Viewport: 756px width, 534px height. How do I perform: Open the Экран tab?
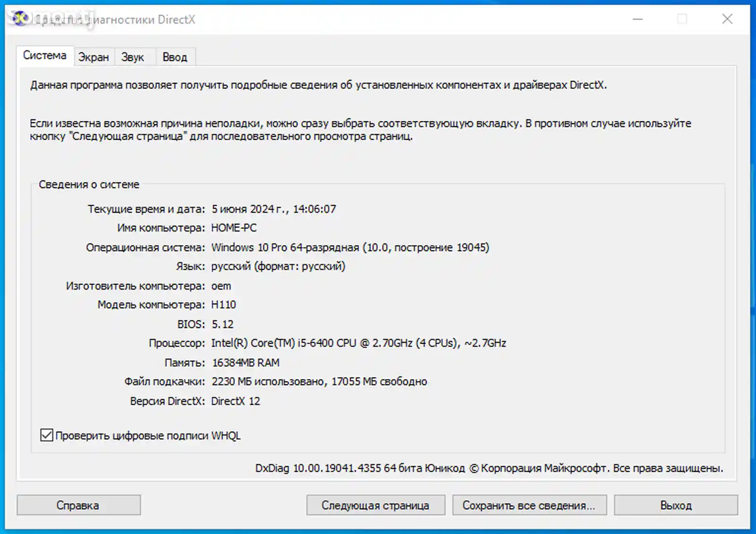[x=93, y=57]
